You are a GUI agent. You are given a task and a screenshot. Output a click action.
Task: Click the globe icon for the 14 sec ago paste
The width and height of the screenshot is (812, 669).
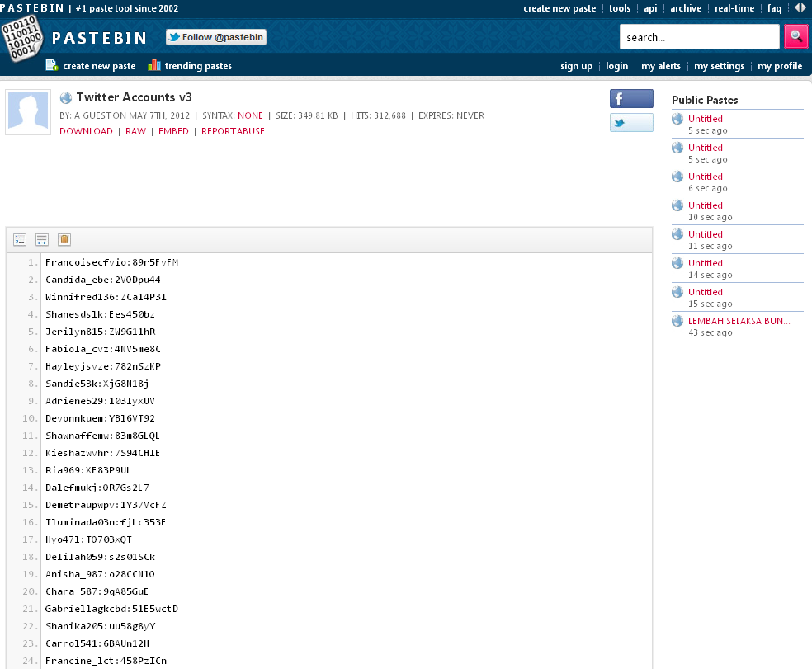click(x=677, y=264)
